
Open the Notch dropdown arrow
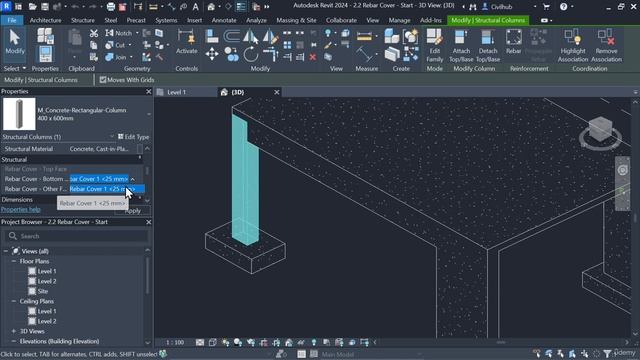pyautogui.click(x=137, y=33)
